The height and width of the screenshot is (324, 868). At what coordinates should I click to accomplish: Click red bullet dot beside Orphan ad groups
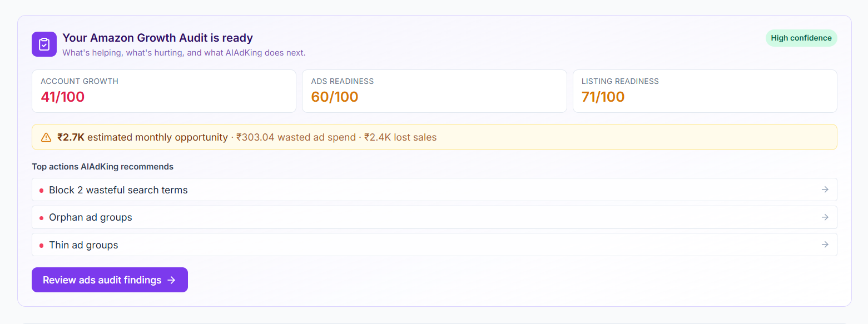[41, 218]
